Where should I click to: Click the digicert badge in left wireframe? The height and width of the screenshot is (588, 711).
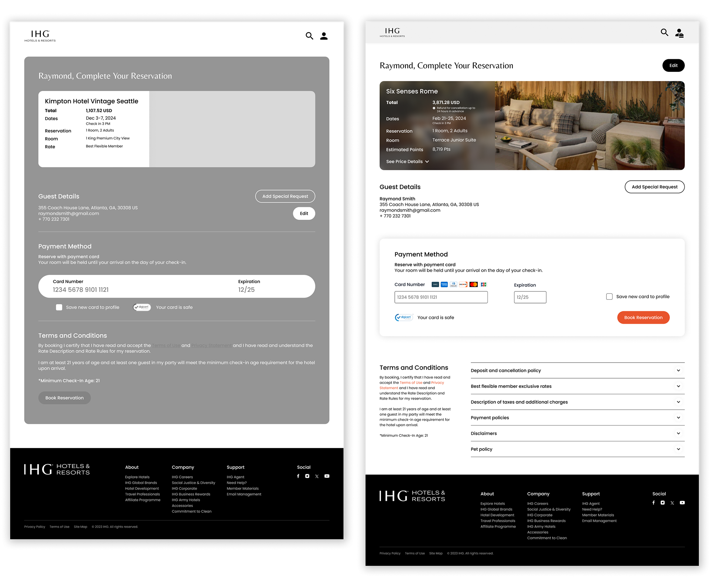[142, 307]
